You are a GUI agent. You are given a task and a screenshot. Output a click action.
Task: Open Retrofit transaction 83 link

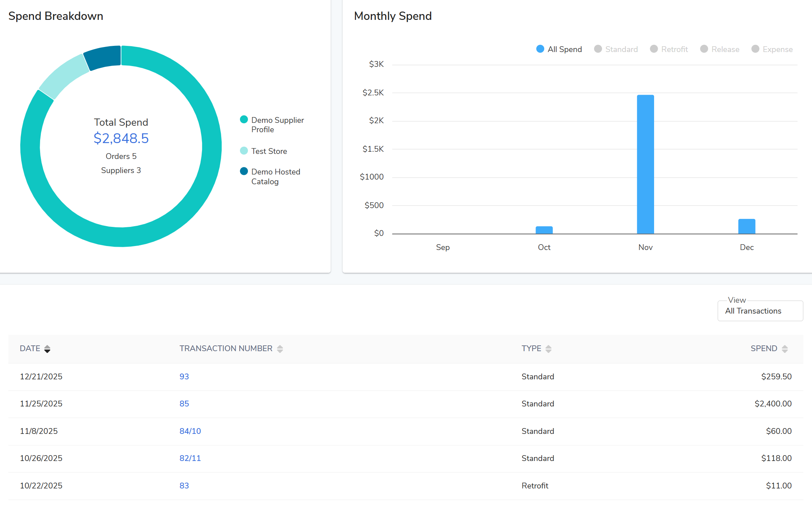coord(184,486)
